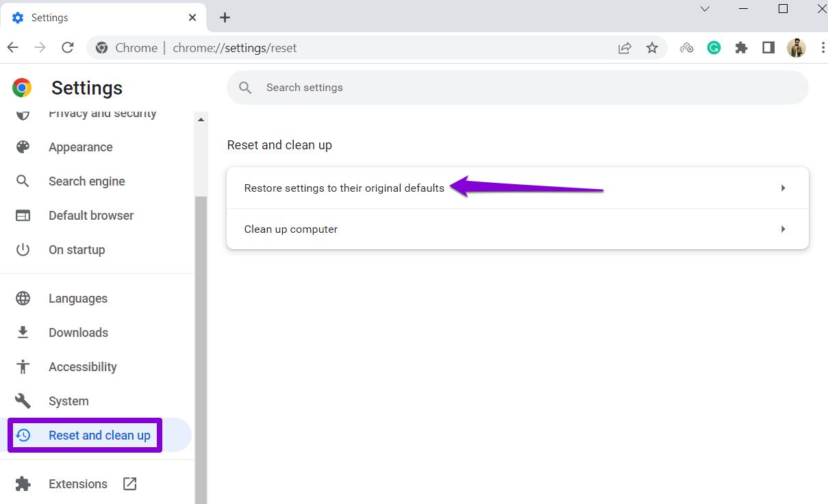Focus the Search settings field
This screenshot has width=828, height=504.
[x=518, y=88]
